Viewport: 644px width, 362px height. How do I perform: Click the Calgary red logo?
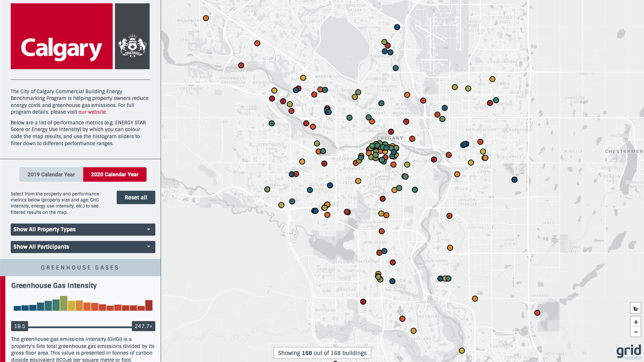(x=62, y=36)
